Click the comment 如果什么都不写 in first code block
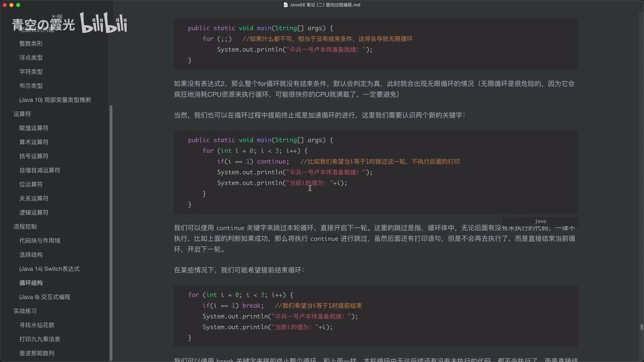644x362 pixels. 327,39
